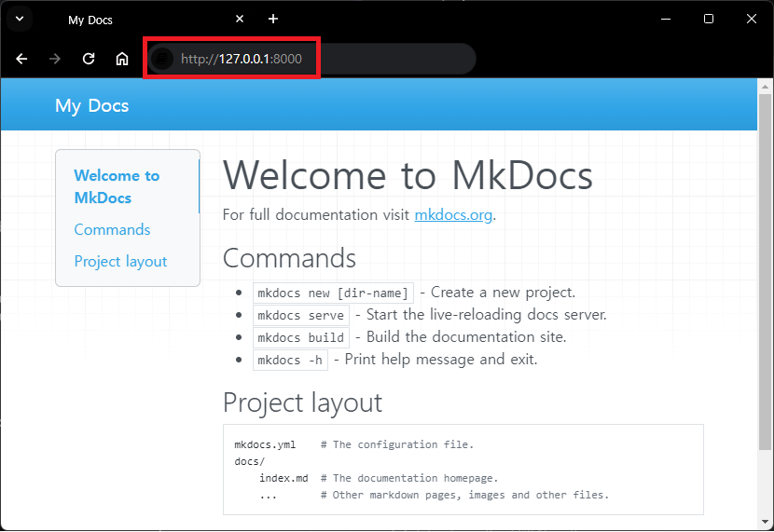The width and height of the screenshot is (774, 532).
Task: Jump to Project layout in sidebar
Action: [120, 261]
